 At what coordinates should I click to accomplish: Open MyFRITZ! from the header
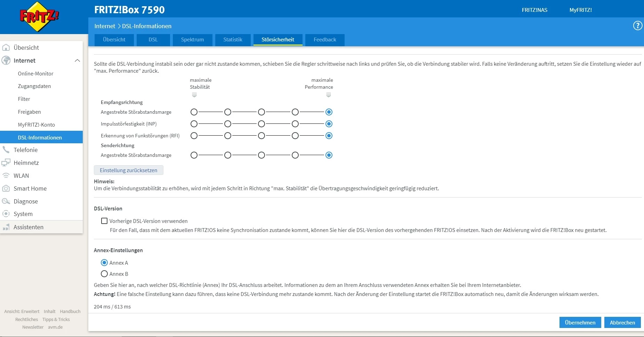click(581, 10)
